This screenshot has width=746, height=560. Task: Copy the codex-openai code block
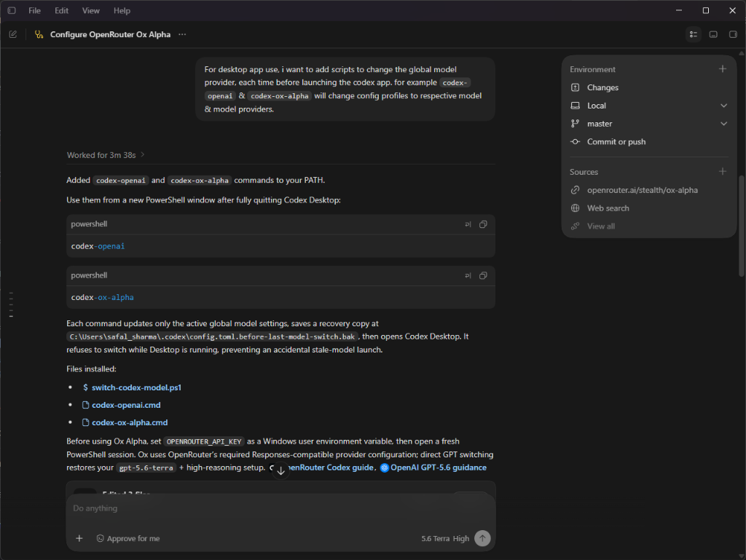coord(483,224)
